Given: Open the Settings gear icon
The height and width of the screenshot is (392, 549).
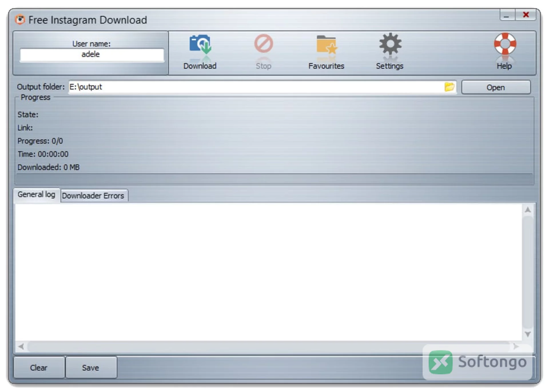Looking at the screenshot, I should click(390, 44).
